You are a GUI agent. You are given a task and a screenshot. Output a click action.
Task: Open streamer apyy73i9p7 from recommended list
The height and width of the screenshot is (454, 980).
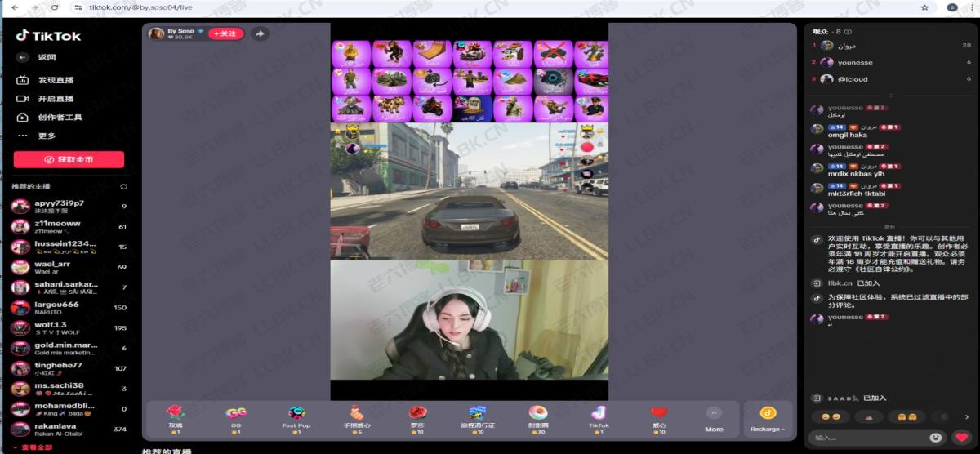point(69,206)
